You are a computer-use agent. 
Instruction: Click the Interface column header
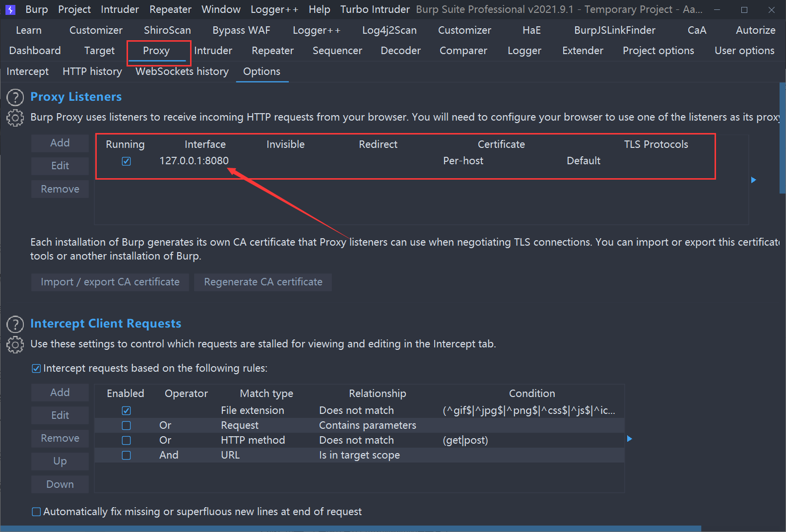coord(205,144)
